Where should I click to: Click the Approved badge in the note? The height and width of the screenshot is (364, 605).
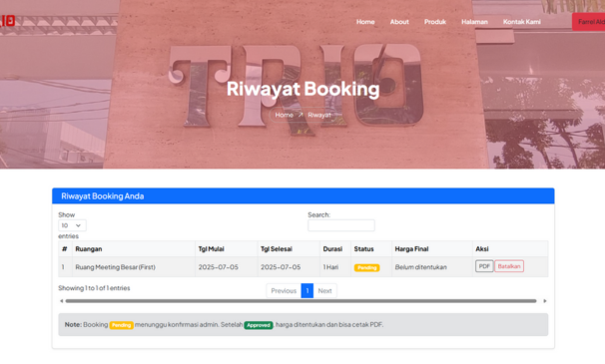click(259, 325)
